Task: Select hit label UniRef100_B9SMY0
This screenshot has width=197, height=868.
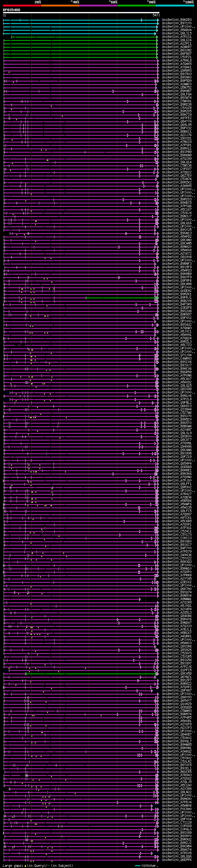Action: tap(177, 836)
